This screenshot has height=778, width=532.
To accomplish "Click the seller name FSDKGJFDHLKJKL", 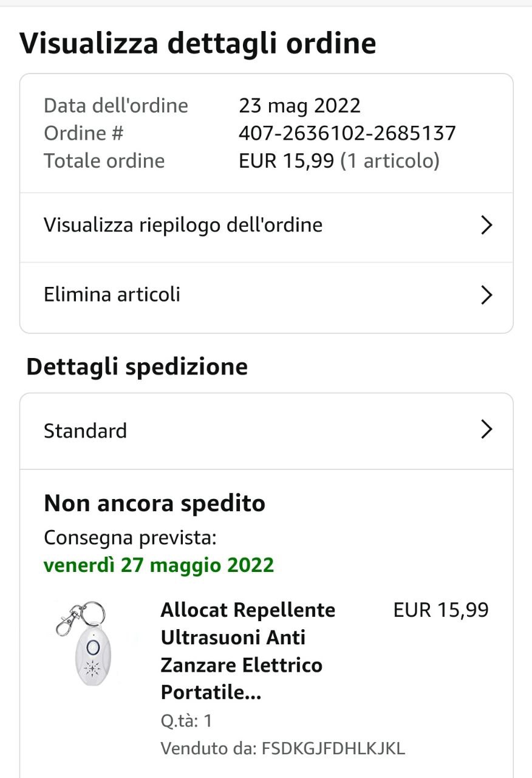I will click(x=333, y=748).
